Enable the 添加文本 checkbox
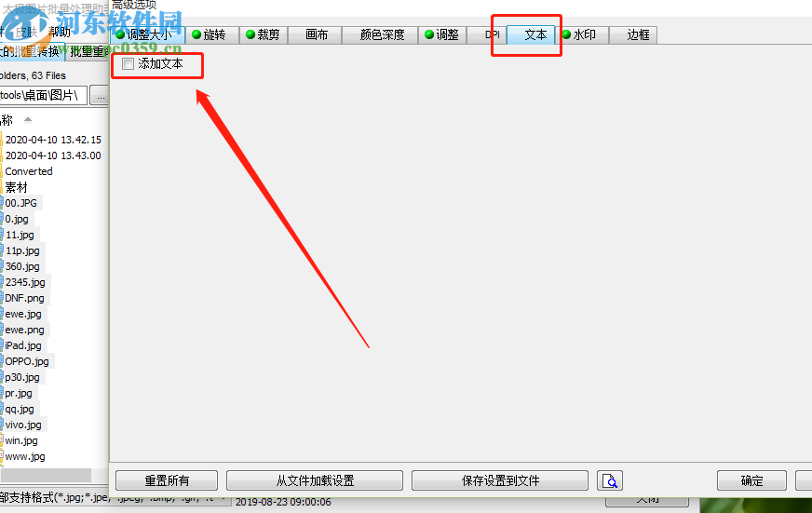Screen dimensions: 812x513 [x=128, y=63]
